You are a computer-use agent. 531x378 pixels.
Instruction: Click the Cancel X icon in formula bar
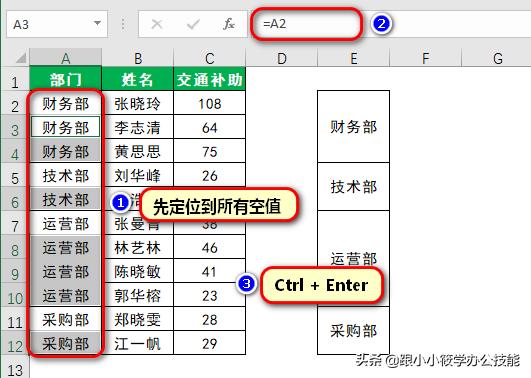[x=157, y=24]
